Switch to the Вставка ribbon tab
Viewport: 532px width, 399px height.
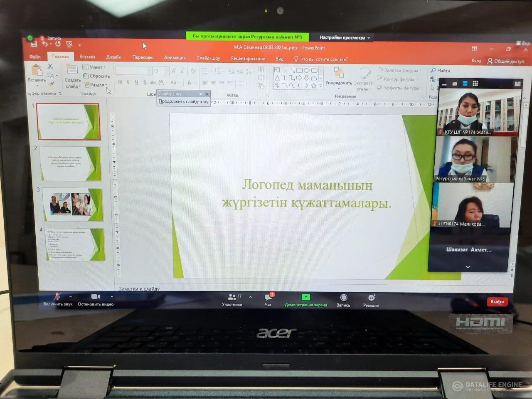(x=87, y=57)
